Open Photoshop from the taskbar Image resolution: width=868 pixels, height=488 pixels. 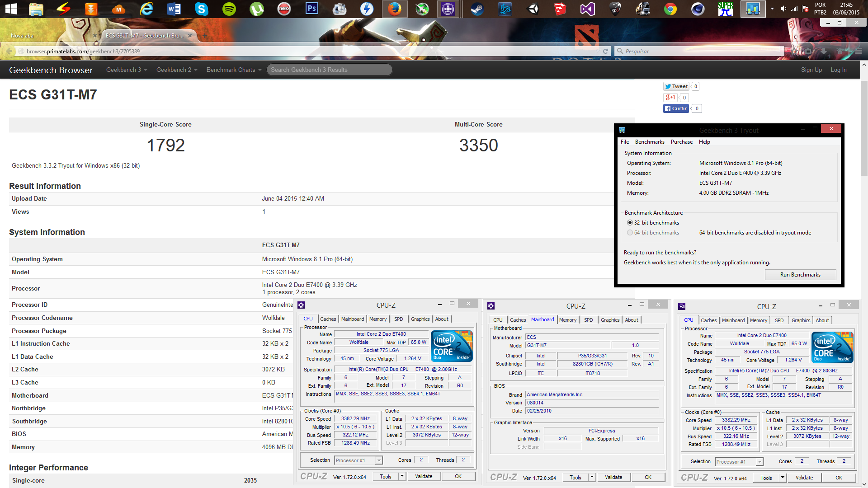312,9
